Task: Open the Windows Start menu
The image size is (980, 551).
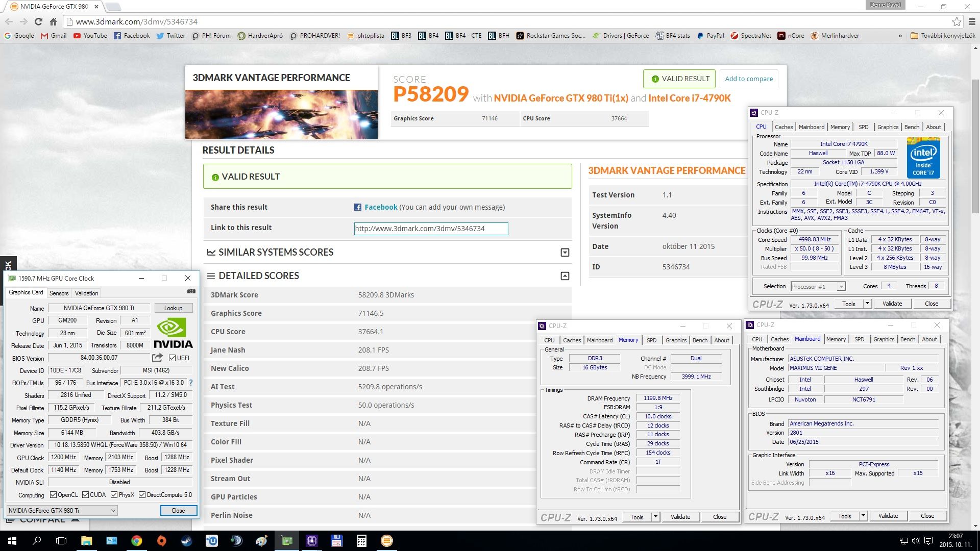Action: tap(12, 541)
